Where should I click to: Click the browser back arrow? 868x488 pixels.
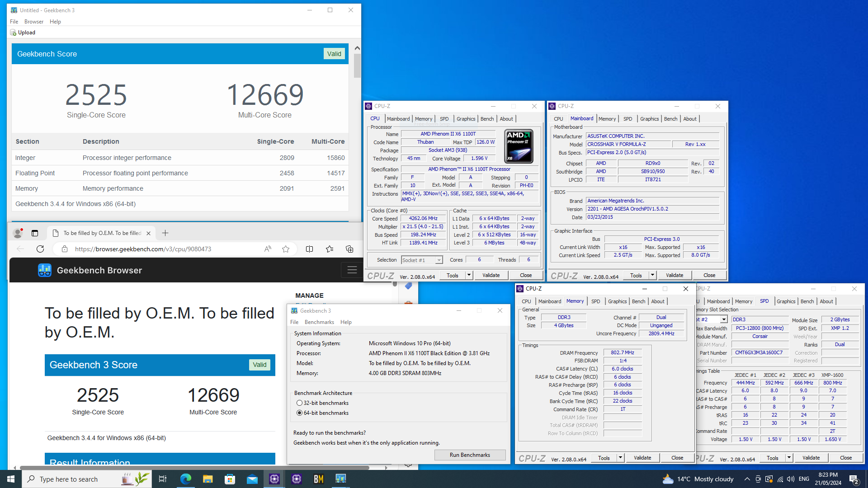point(20,249)
